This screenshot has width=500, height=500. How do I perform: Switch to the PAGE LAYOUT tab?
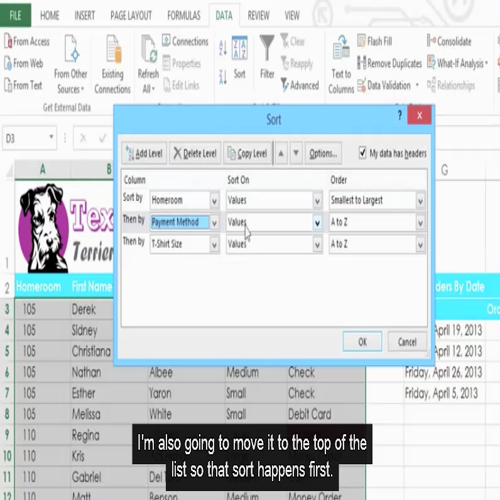(x=131, y=15)
